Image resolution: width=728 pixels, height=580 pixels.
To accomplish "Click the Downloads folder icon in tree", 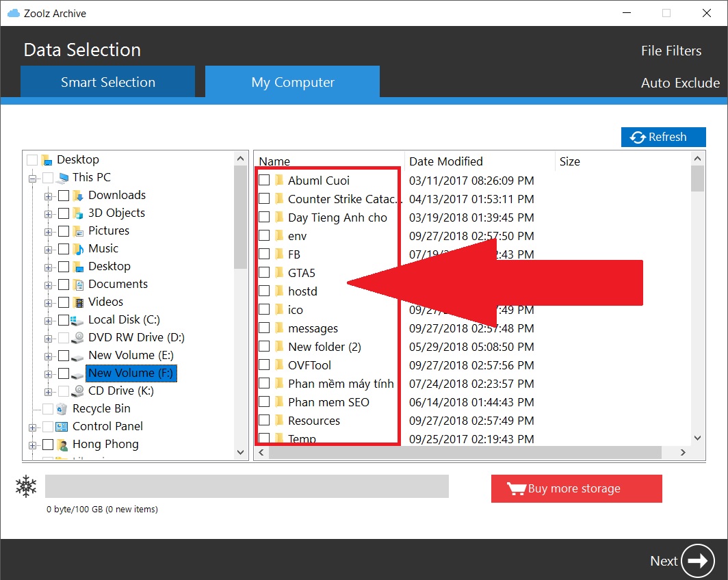I will pos(78,196).
